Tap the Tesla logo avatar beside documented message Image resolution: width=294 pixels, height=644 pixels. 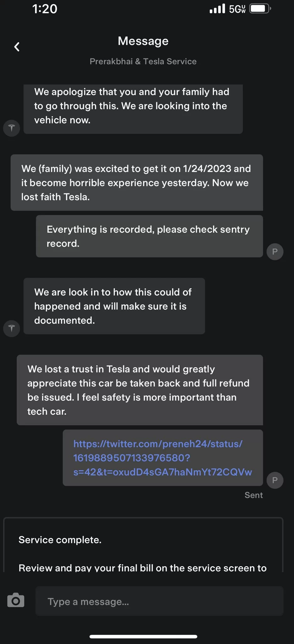12,329
